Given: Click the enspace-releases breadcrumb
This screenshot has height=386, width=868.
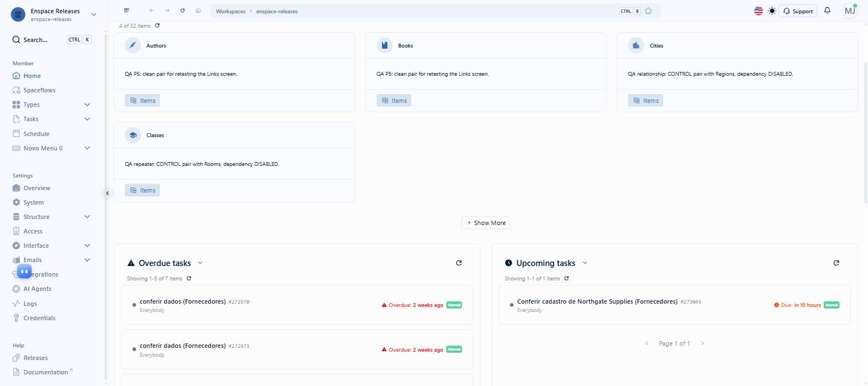Looking at the screenshot, I should (x=277, y=11).
